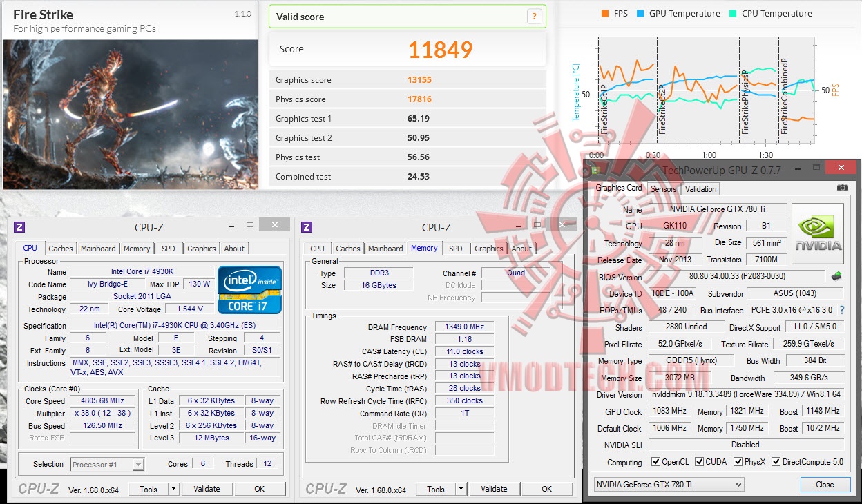Click the Bus Interface question mark in GPU-Z
Image resolution: width=862 pixels, height=504 pixels.
pos(842,310)
